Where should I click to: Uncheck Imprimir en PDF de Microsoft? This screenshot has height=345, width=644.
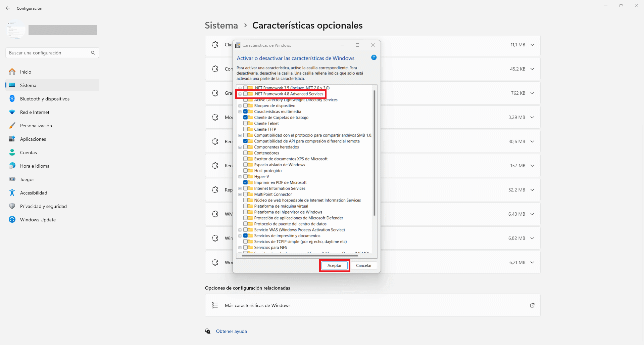pyautogui.click(x=246, y=182)
